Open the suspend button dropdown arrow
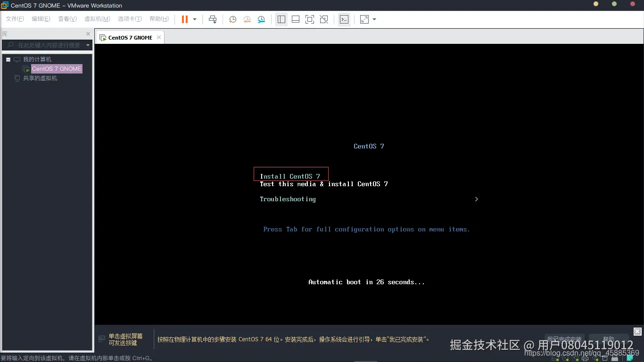This screenshot has width=644, height=362. tap(194, 19)
